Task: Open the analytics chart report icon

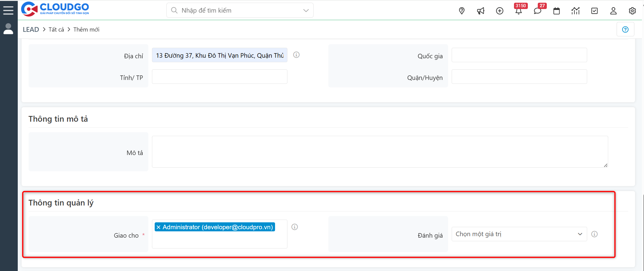Action: pos(575,11)
